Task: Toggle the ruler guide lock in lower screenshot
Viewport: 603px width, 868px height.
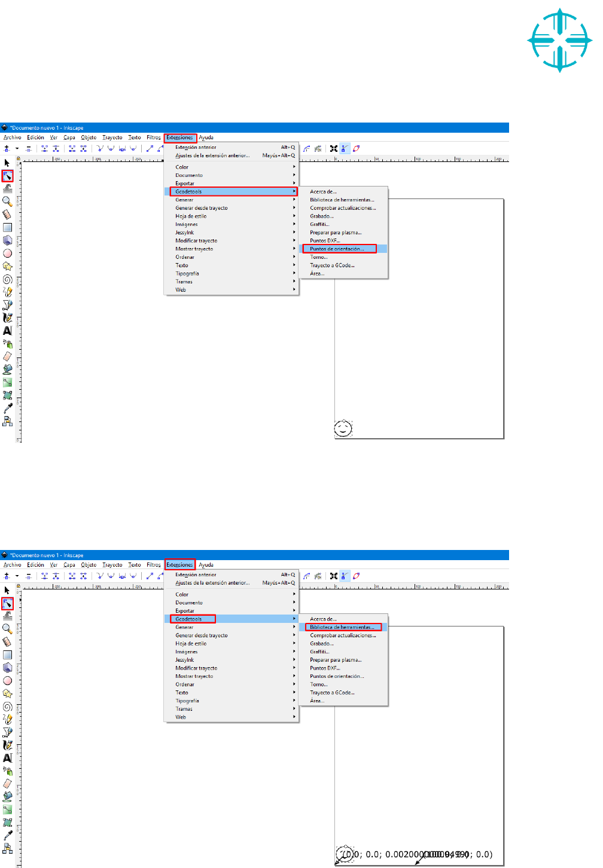Action: click(x=18, y=586)
